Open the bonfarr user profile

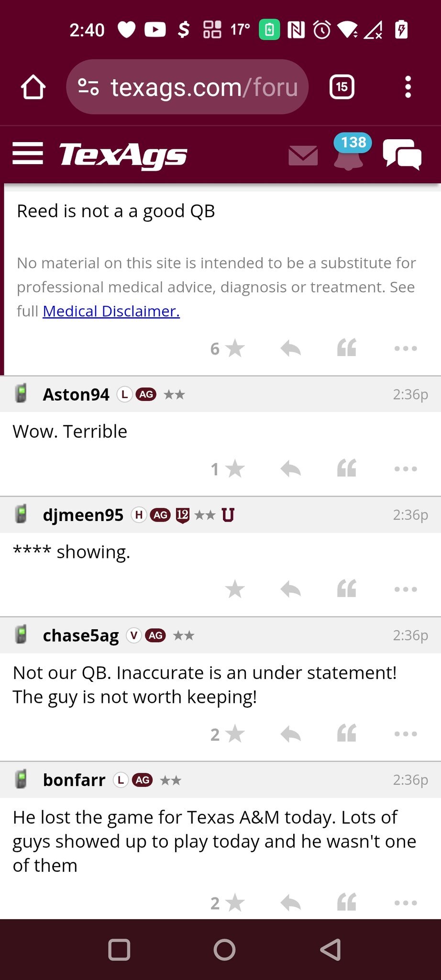(x=74, y=780)
